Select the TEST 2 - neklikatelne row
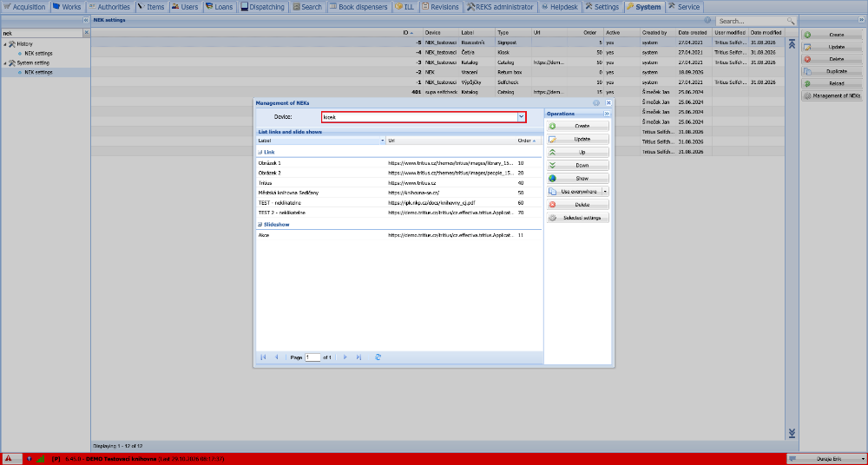The image size is (868, 465). (399, 213)
